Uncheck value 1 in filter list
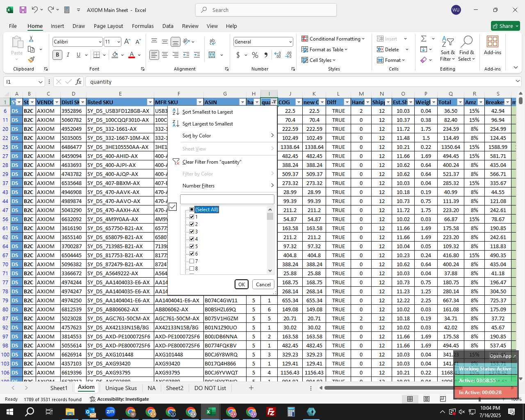This screenshot has height=420, width=525. click(192, 217)
